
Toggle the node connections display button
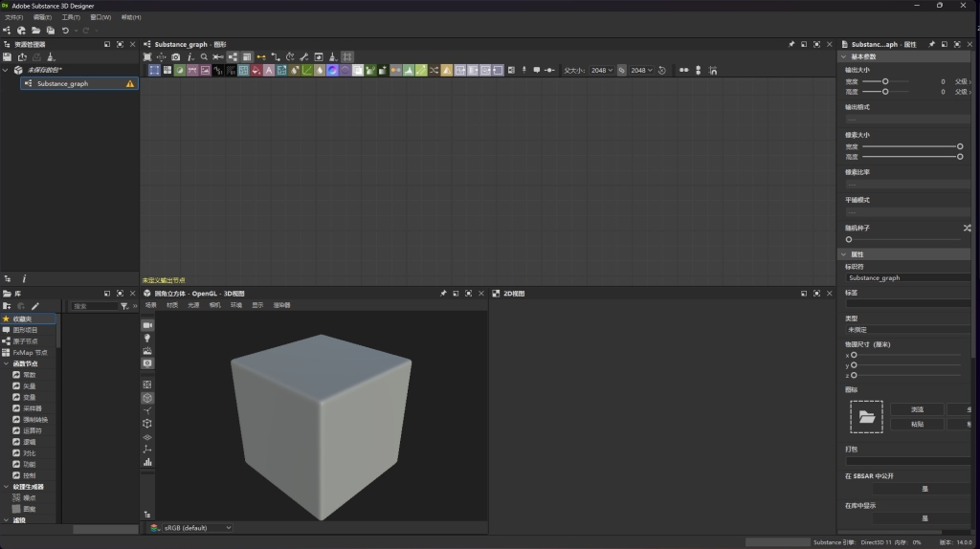point(233,56)
